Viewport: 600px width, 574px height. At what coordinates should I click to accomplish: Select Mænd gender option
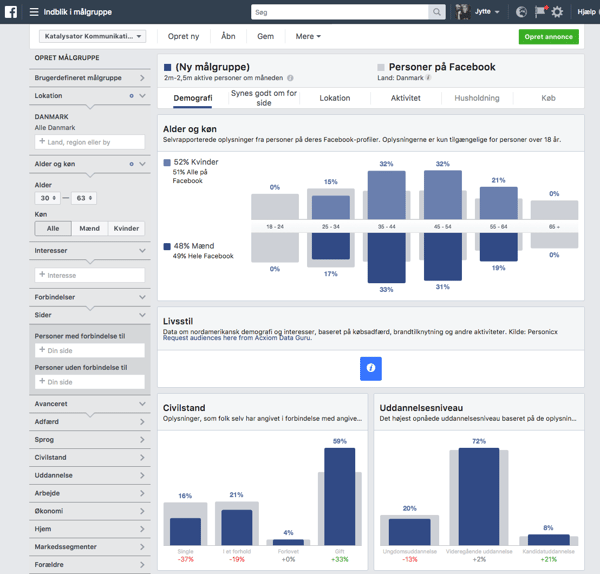pos(90,228)
